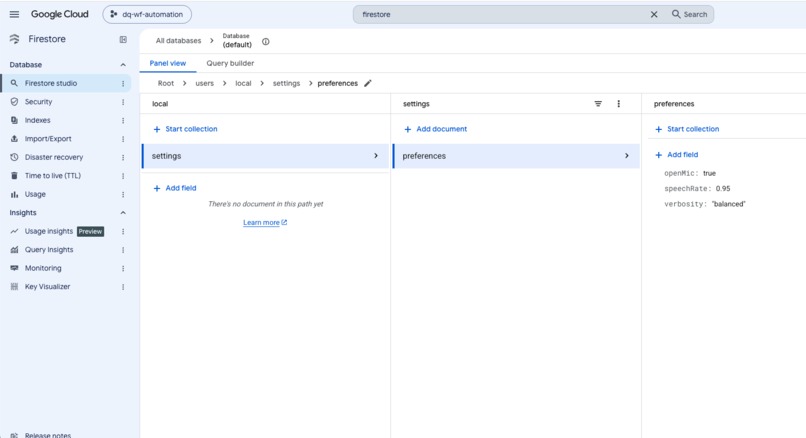Click the edit pencil next to preferences path

click(x=368, y=83)
